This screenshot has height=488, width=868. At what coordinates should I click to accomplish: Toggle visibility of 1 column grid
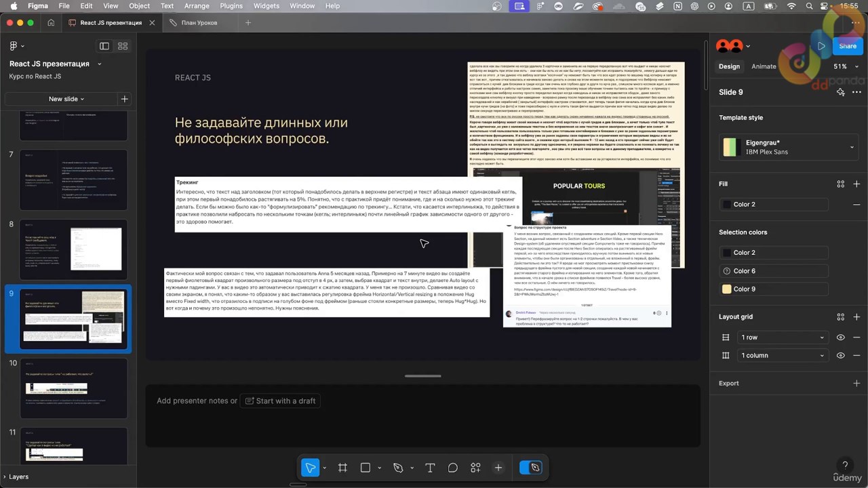[x=841, y=355]
